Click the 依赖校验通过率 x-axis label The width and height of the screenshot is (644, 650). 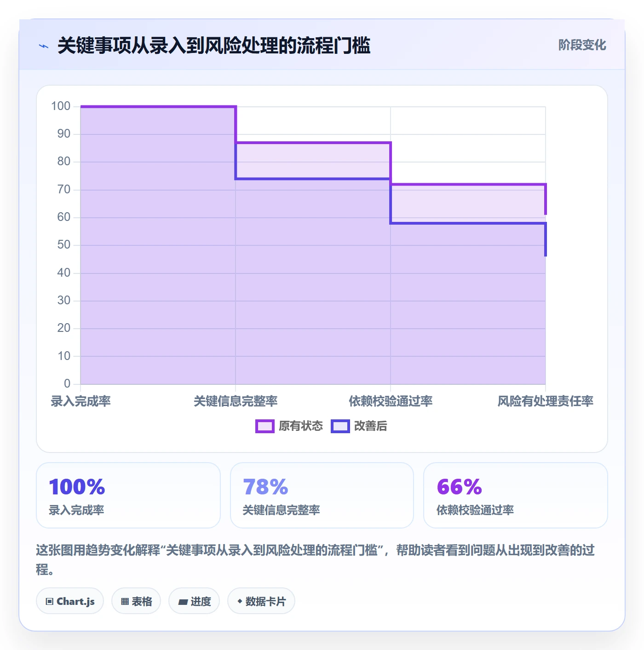pos(391,401)
